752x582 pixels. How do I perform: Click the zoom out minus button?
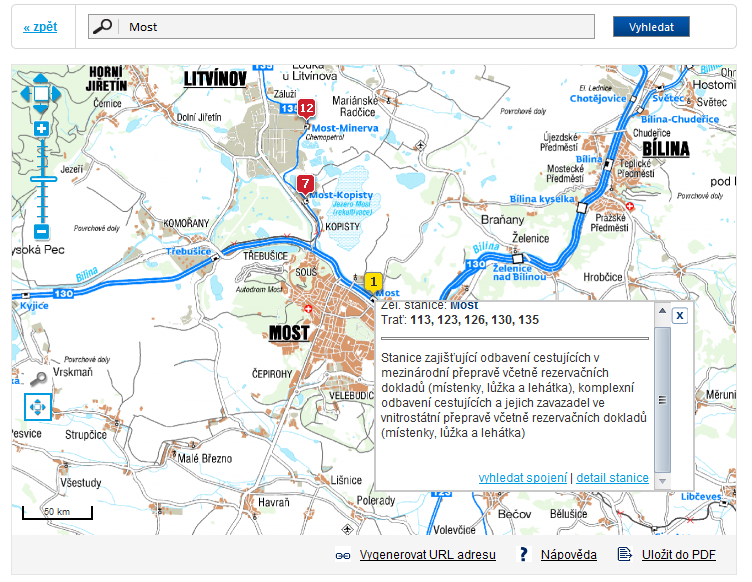[x=41, y=232]
